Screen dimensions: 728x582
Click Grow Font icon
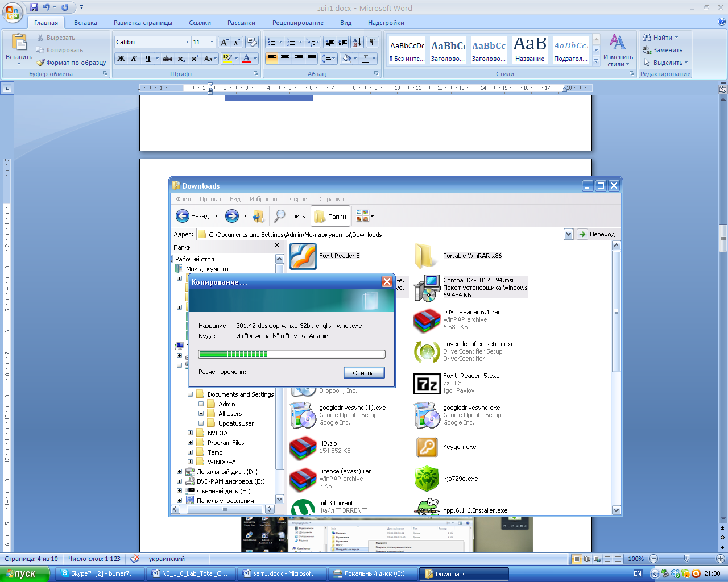224,42
